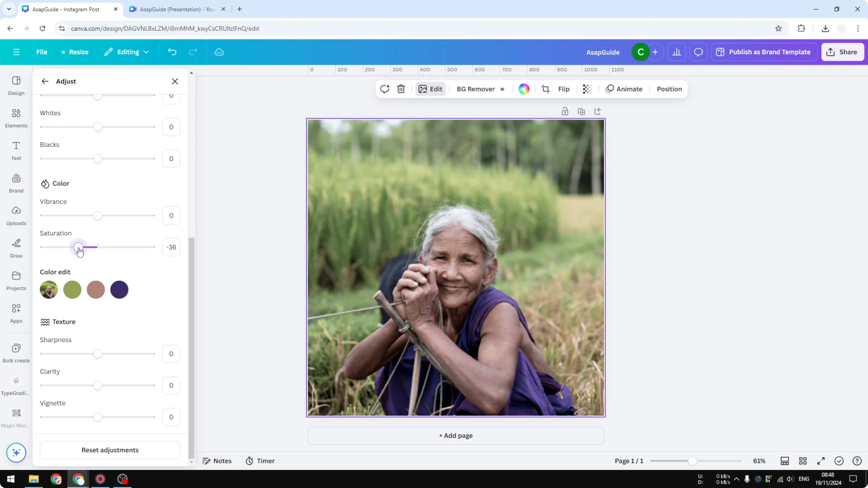Switch to the AsapGuide Presentation tab
The width and height of the screenshot is (868, 488).
175,9
